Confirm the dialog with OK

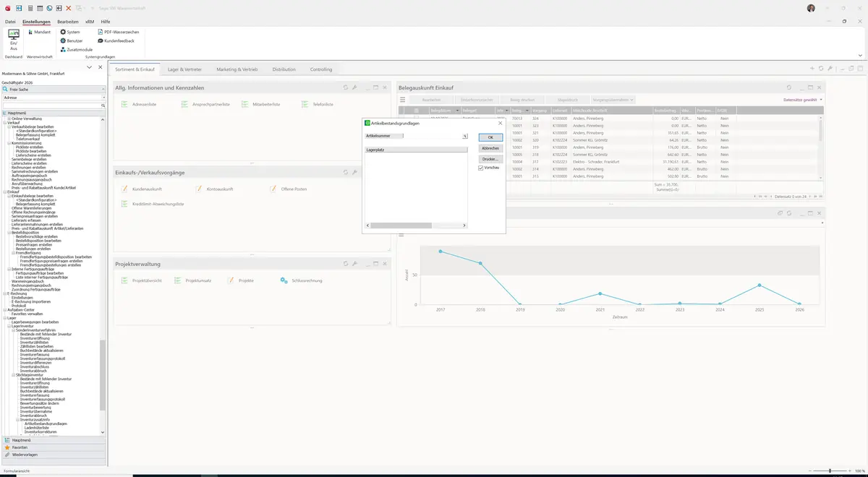[490, 137]
